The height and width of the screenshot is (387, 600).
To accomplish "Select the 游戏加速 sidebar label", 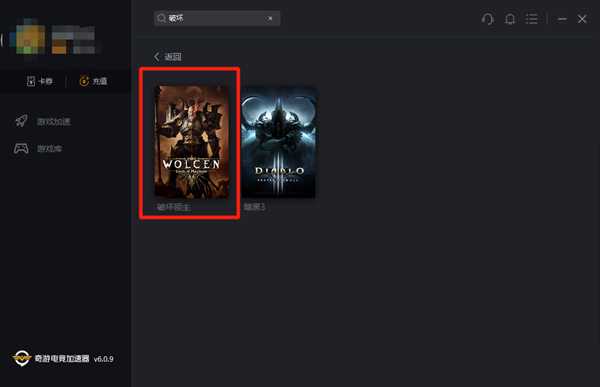I will tap(54, 122).
